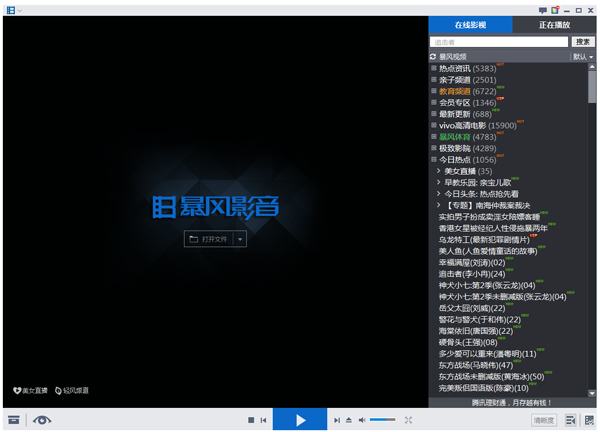Select 追击者(李小冉)(24) item

click(472, 274)
